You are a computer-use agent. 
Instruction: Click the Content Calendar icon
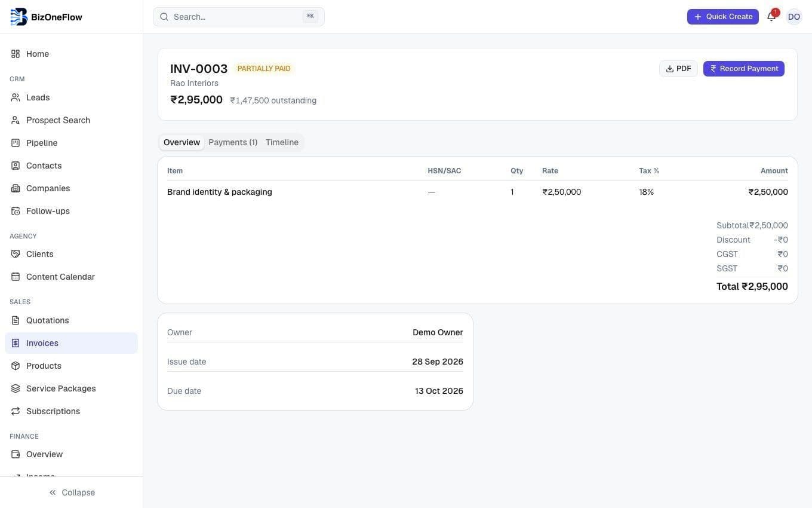tap(16, 277)
